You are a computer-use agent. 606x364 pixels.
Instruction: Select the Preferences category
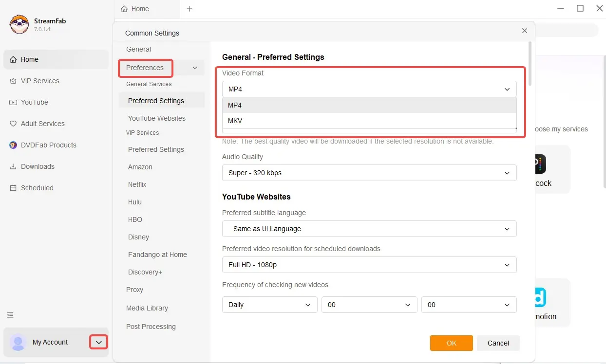click(x=145, y=68)
